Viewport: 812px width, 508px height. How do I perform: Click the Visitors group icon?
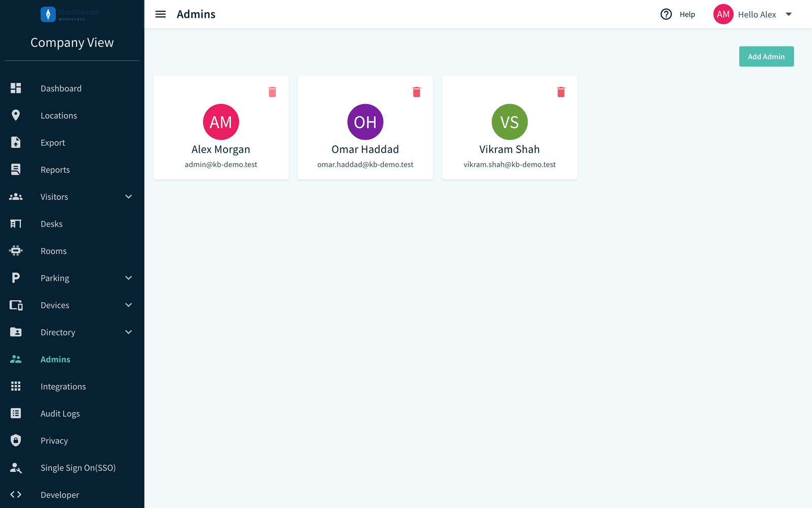click(16, 197)
